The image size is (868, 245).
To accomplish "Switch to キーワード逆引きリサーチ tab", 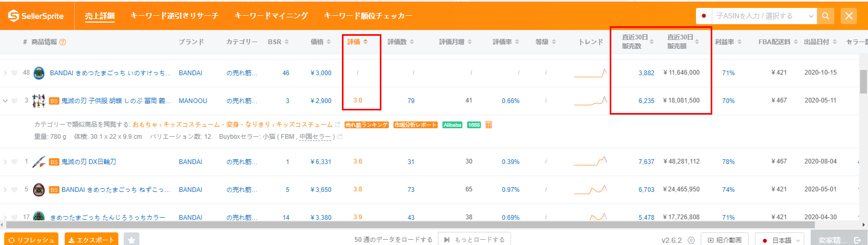I will [x=174, y=16].
